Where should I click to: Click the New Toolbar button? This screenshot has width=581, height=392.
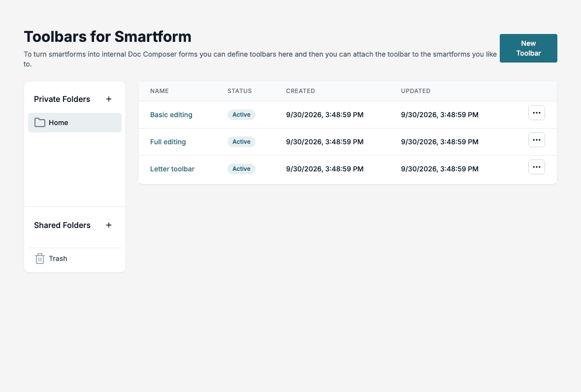click(528, 48)
